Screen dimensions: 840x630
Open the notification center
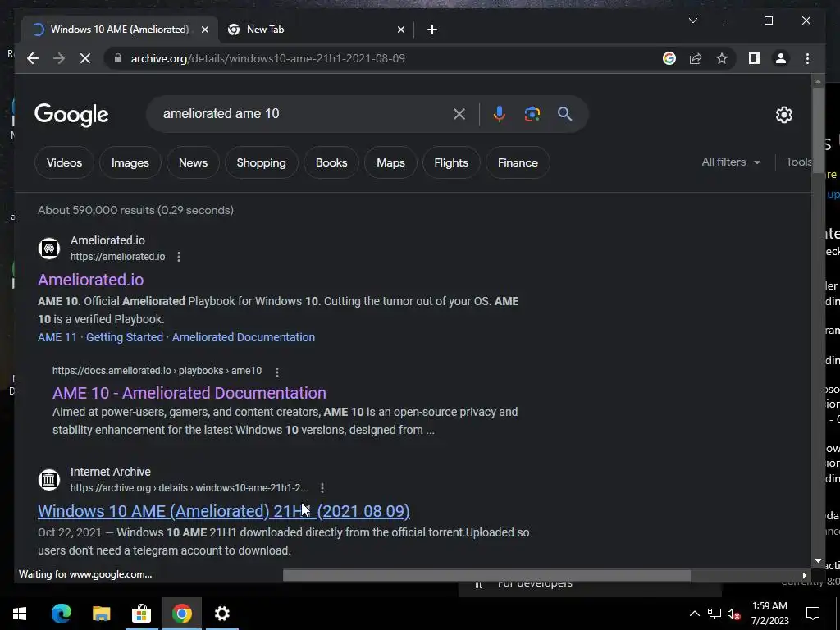pos(813,614)
